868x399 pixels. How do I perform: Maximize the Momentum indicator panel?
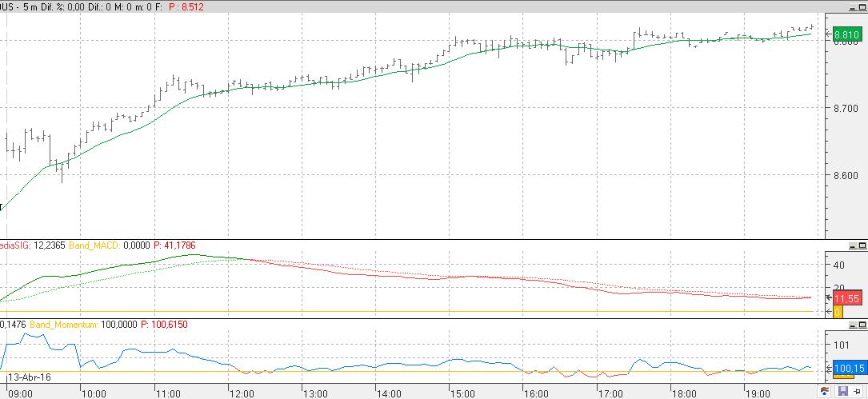tap(862, 325)
